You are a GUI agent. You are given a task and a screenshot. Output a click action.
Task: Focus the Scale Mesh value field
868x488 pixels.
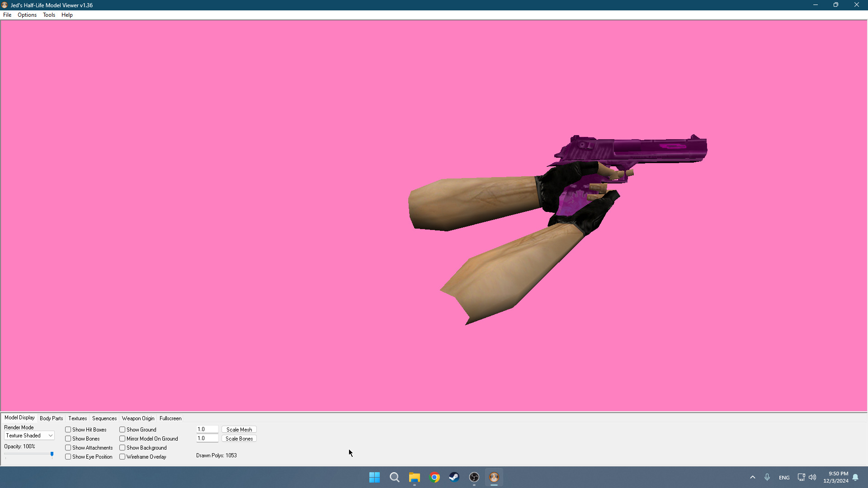click(207, 429)
